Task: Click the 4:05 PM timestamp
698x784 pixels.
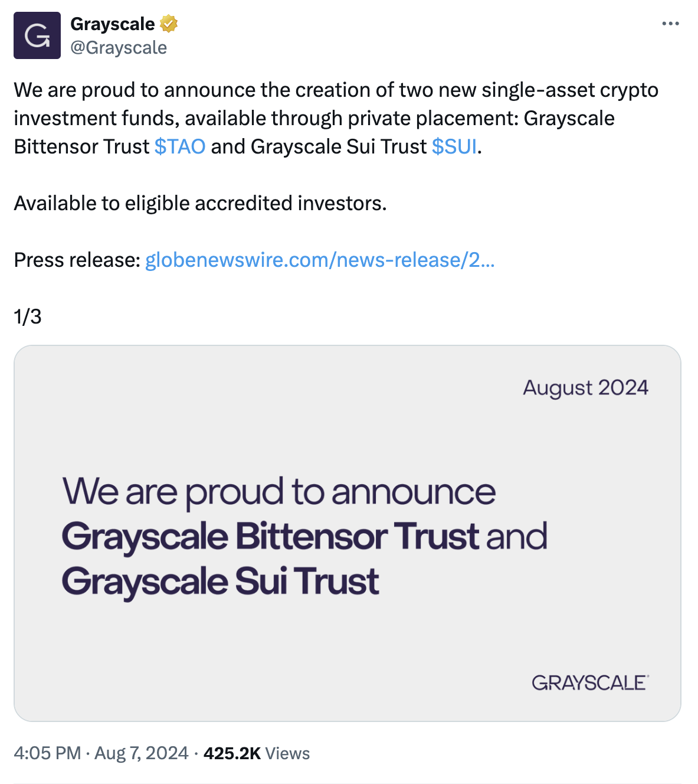Action: click(x=47, y=753)
